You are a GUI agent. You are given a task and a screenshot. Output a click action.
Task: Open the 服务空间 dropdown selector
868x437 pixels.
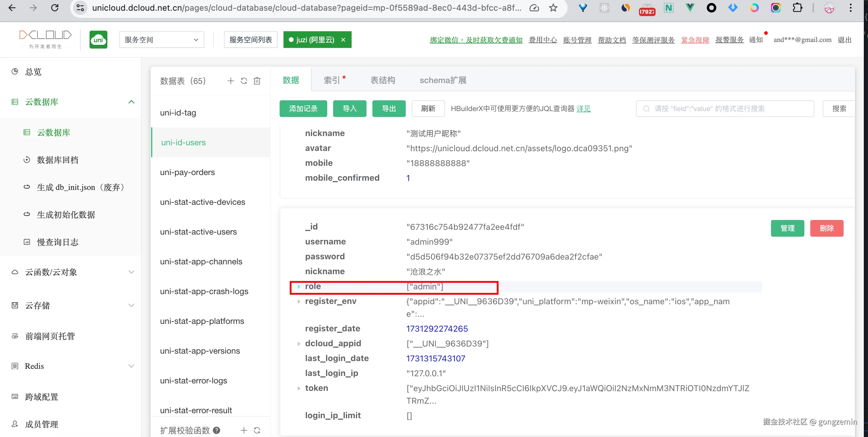click(x=162, y=40)
